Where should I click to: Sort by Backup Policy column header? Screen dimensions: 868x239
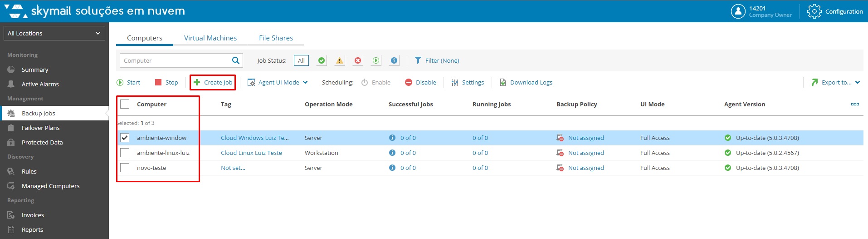coord(577,104)
